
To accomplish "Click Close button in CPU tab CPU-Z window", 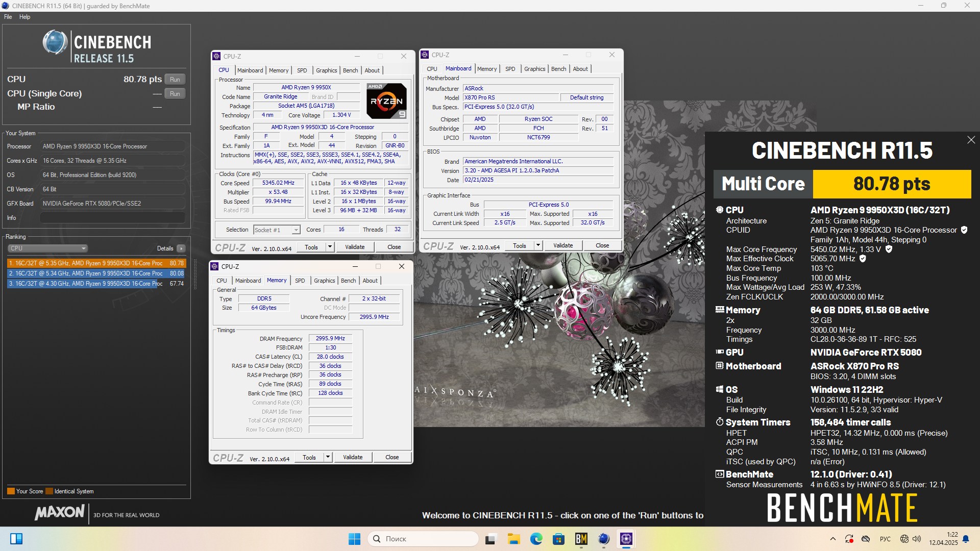I will (x=394, y=247).
